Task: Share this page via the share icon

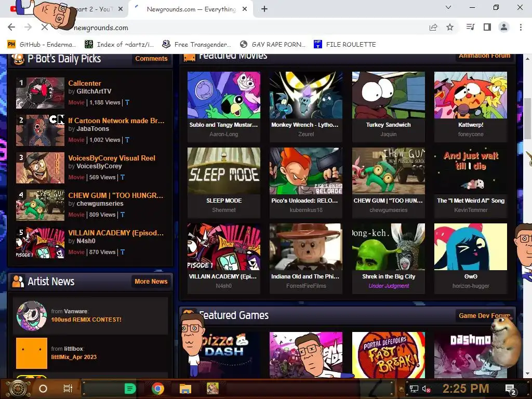Action: tap(433, 28)
